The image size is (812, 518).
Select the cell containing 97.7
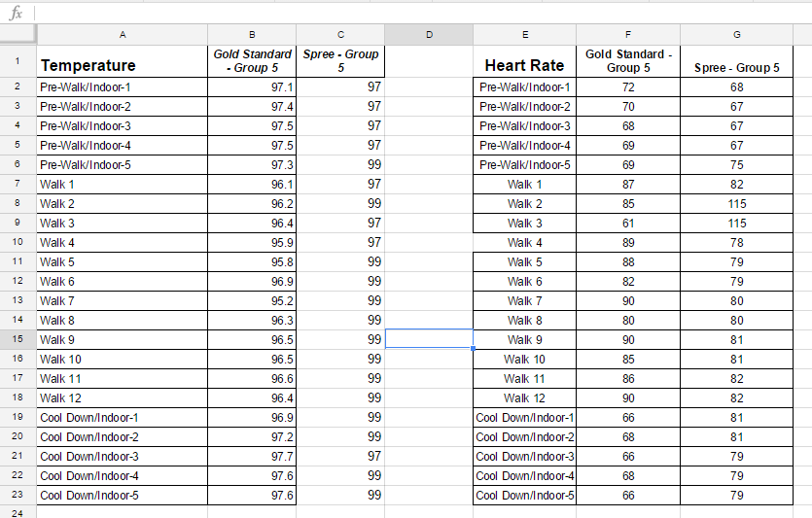[251, 456]
